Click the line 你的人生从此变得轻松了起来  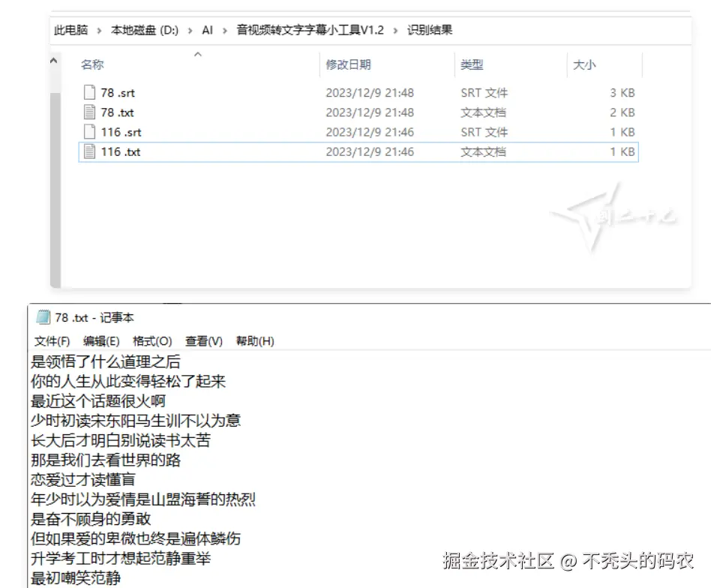(127, 381)
